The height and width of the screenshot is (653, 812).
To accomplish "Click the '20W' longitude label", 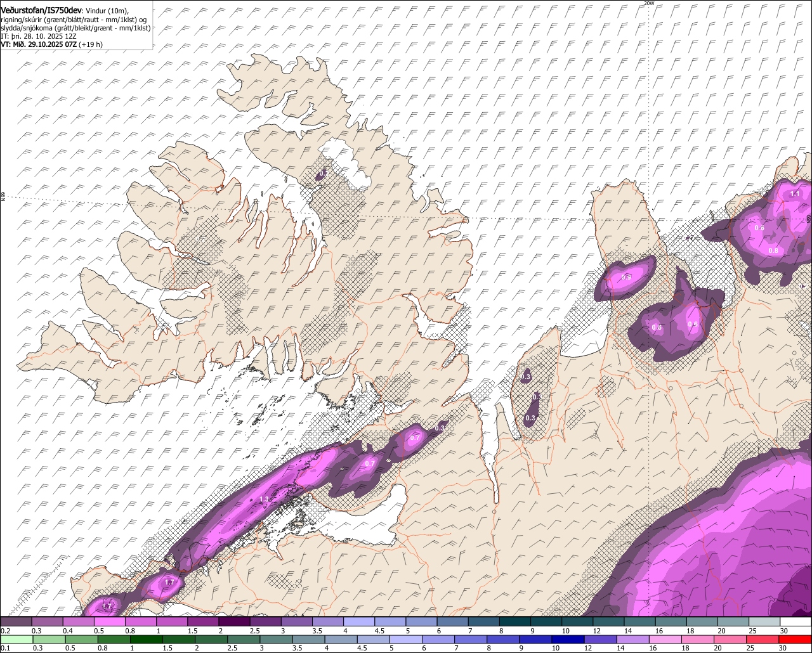I will [648, 3].
